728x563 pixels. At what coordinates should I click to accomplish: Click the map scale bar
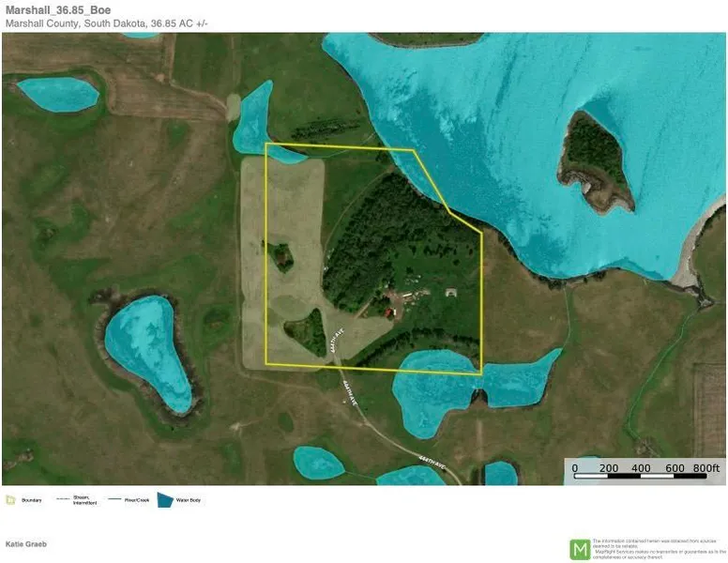638,478
